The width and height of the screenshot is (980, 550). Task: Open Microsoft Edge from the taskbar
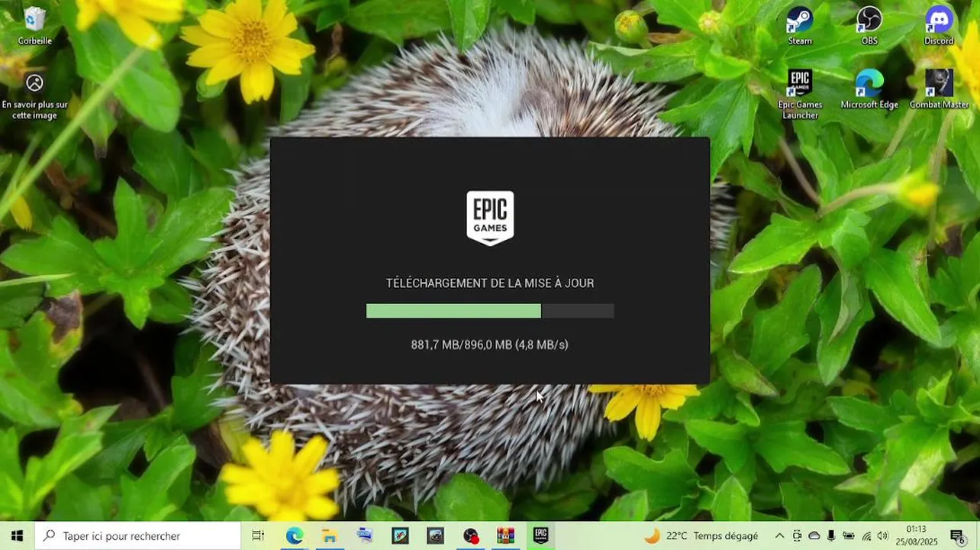click(x=294, y=535)
